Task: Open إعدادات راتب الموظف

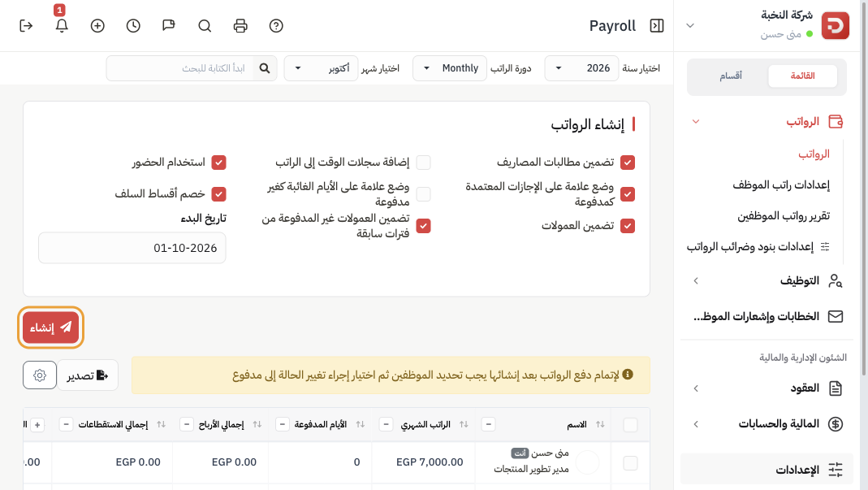Action: (x=781, y=185)
